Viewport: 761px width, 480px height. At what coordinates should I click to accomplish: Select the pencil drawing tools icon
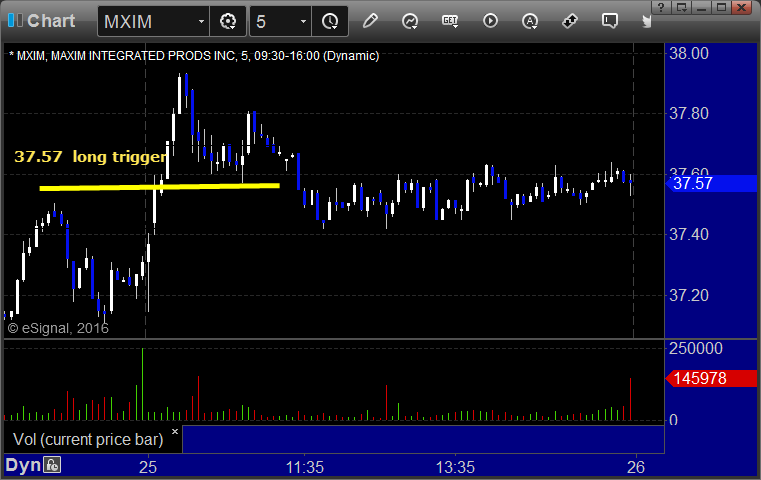[370, 21]
